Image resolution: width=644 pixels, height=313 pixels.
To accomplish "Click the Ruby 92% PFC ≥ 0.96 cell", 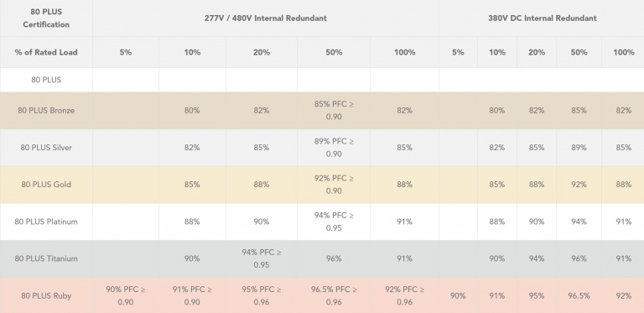I will tap(404, 295).
